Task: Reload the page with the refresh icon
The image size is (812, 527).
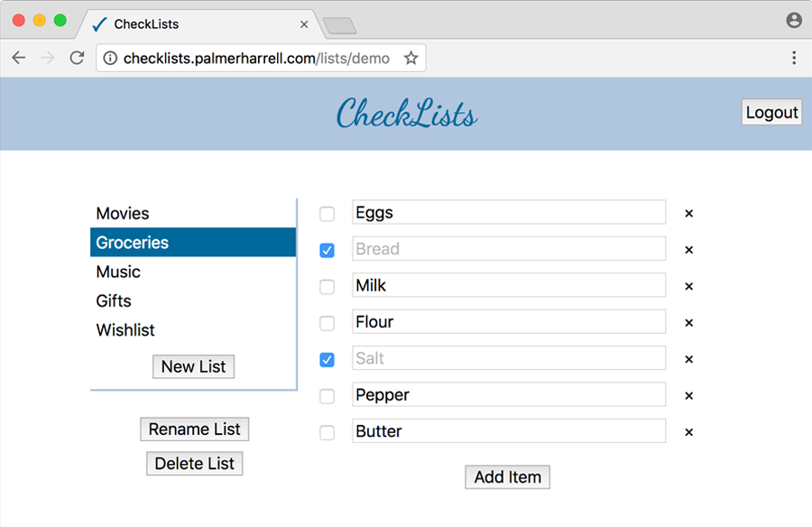Action: click(x=78, y=58)
